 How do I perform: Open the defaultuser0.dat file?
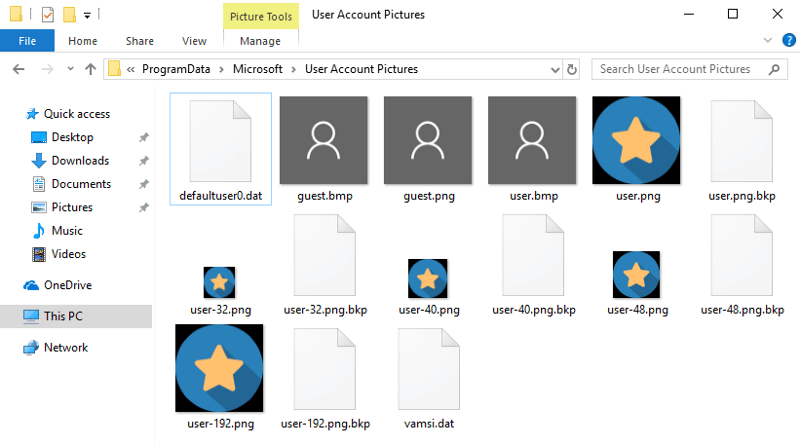pos(220,149)
